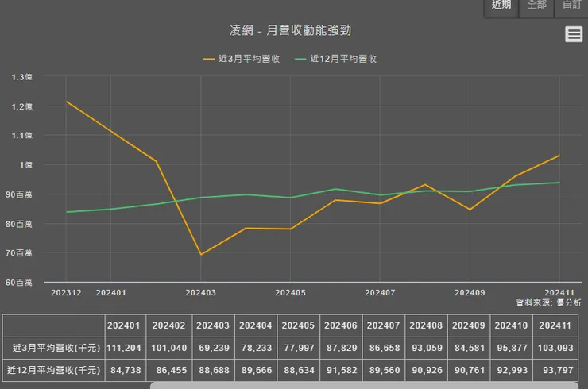Click the cell value 93,797
Screen dimensions: 588x389
tap(558, 370)
